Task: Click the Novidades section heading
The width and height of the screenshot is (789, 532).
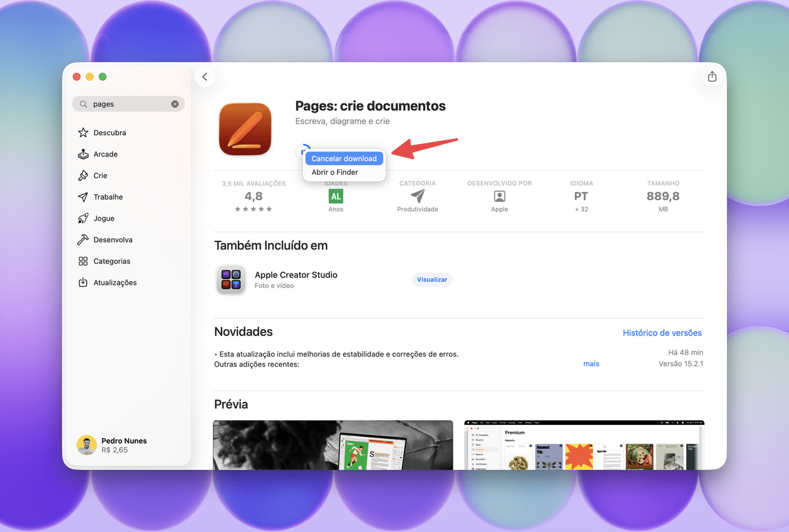Action: [244, 332]
